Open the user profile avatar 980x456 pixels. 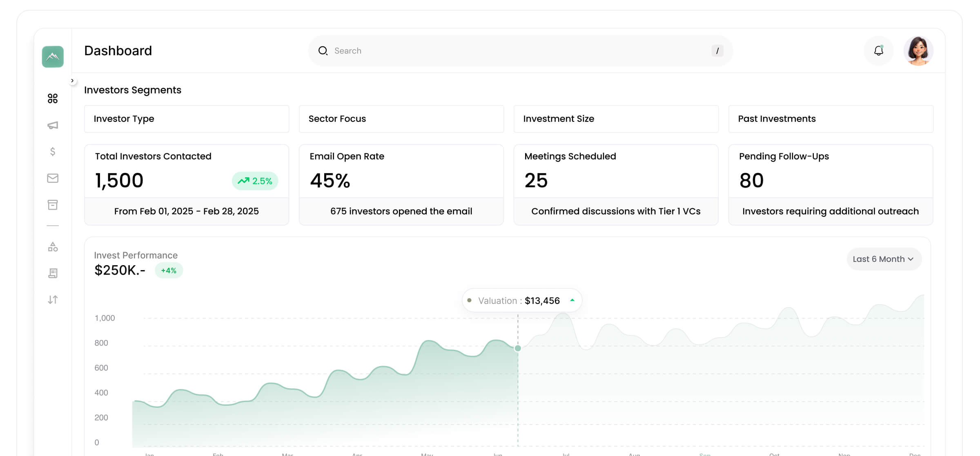pyautogui.click(x=918, y=51)
